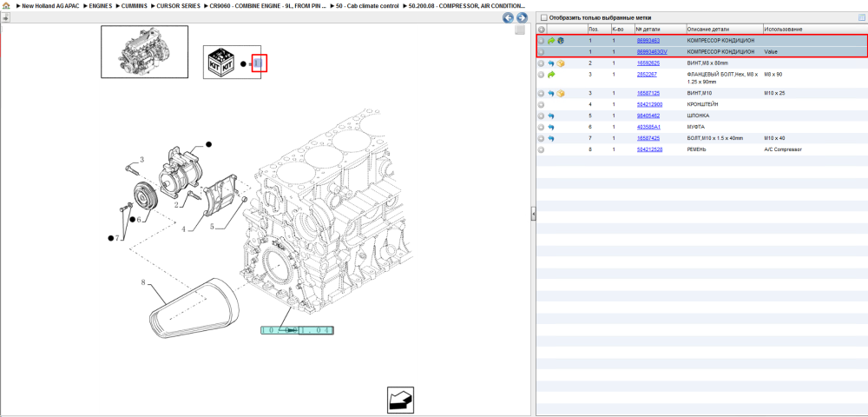
Task: Click the plus icon for part 584212528
Action: coord(542,149)
